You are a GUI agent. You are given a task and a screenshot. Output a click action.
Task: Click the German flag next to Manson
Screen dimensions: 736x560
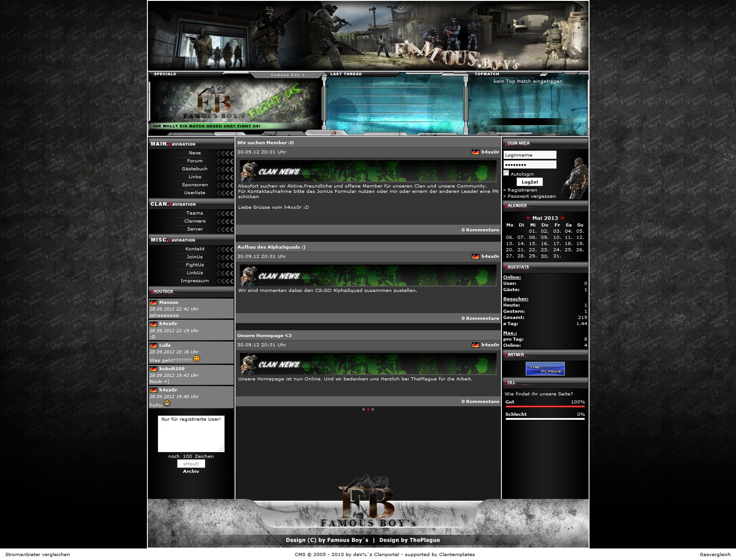coord(154,303)
